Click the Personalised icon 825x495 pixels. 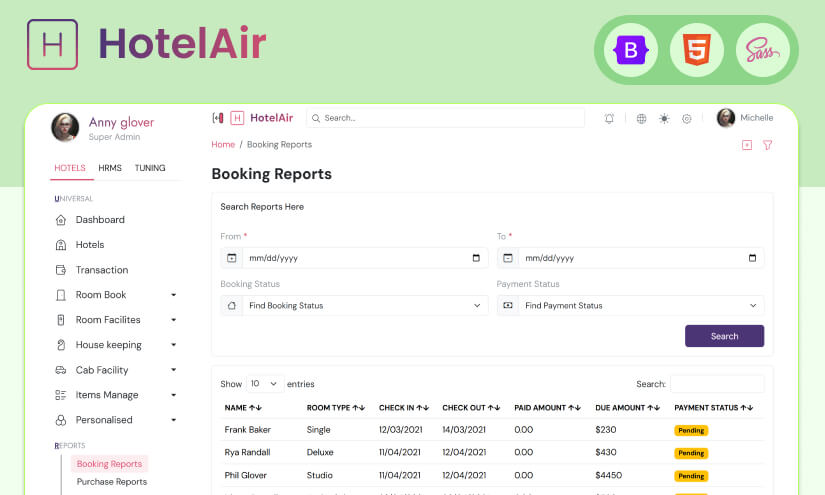pos(61,420)
